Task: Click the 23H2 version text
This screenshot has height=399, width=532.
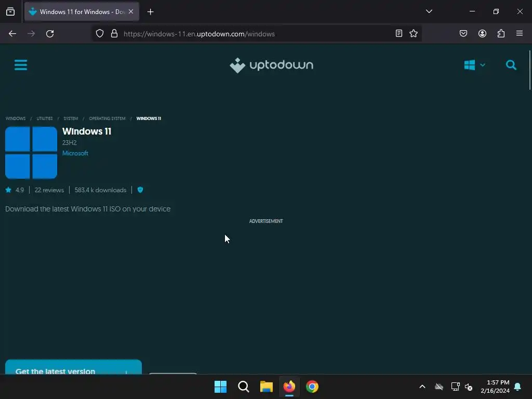Action: click(70, 142)
